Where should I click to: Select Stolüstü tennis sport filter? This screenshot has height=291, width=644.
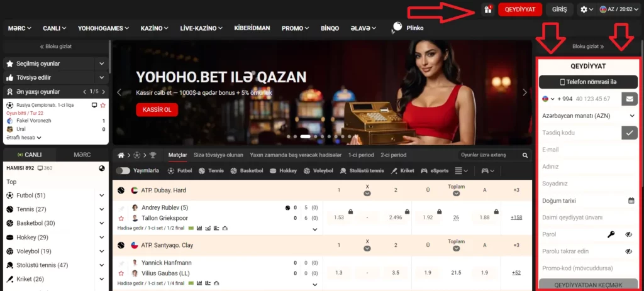(x=362, y=171)
